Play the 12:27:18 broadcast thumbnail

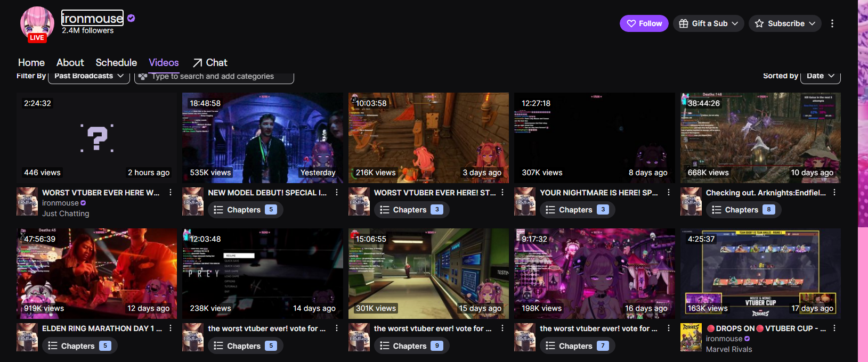click(595, 138)
